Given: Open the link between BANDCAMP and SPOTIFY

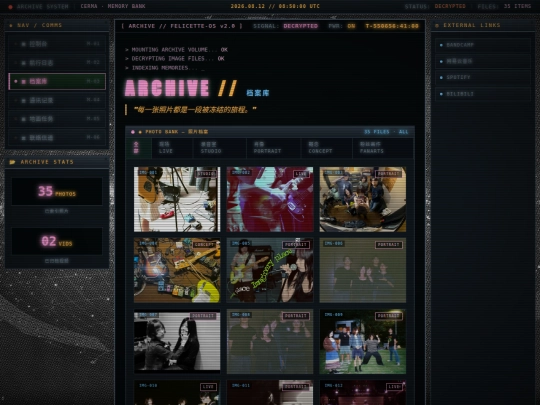Looking at the screenshot, I should 482,61.
